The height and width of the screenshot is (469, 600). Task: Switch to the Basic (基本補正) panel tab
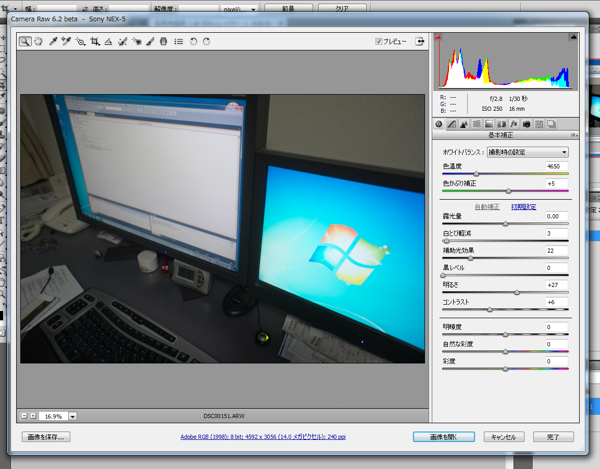[439, 124]
